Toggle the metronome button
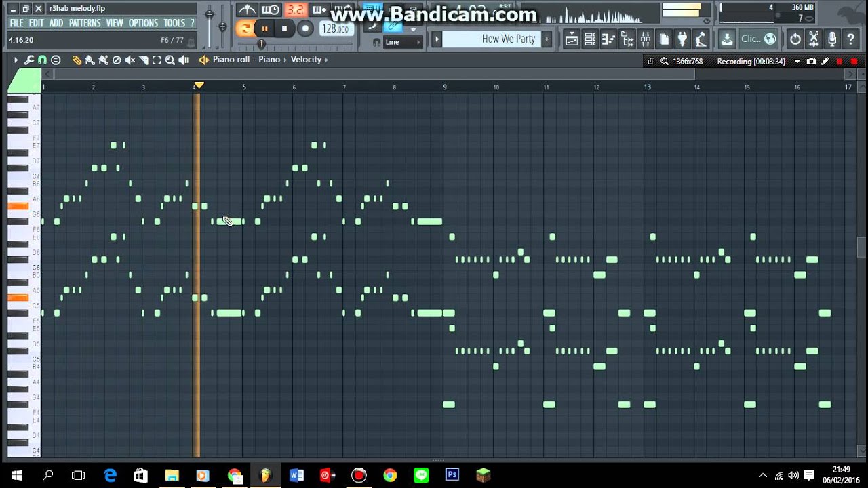This screenshot has width=868, height=488. 246,9
